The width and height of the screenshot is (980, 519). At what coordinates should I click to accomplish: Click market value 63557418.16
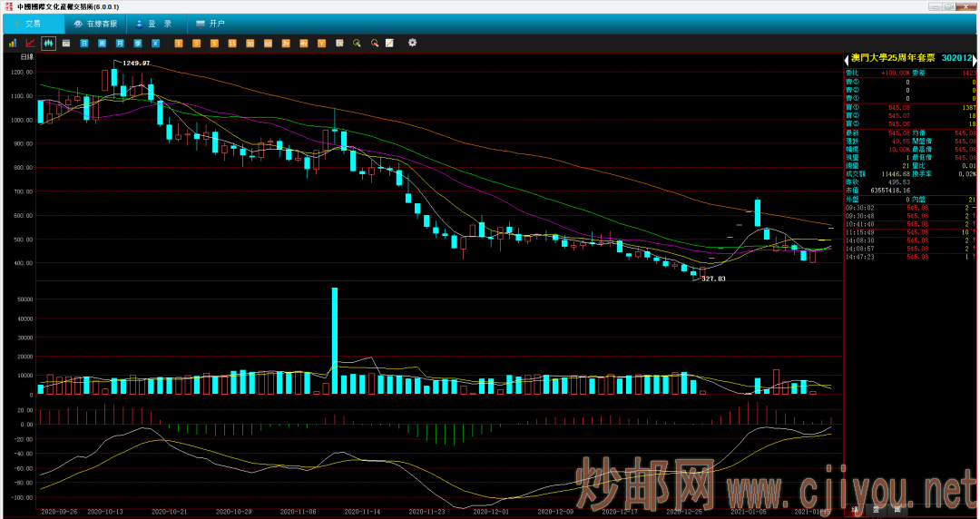[x=890, y=191]
